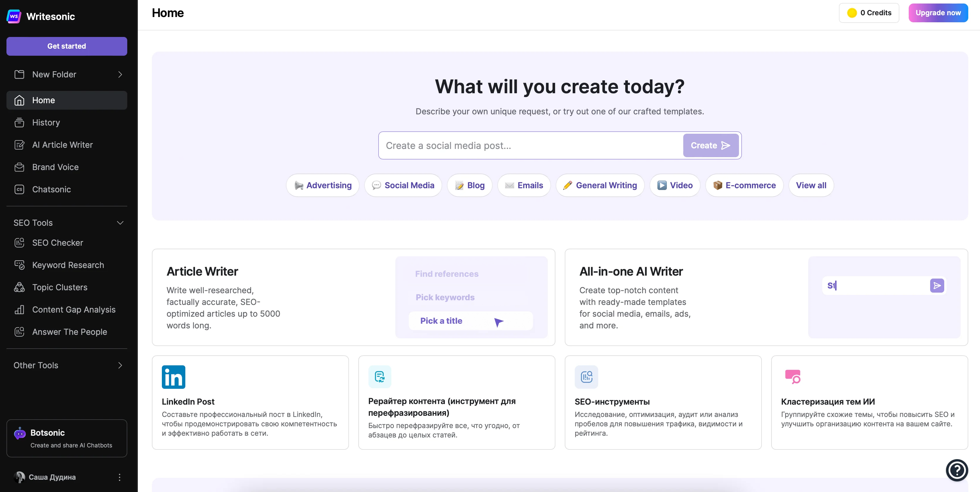The image size is (980, 492).
Task: Click the LinkedIn Post icon
Action: pos(173,377)
